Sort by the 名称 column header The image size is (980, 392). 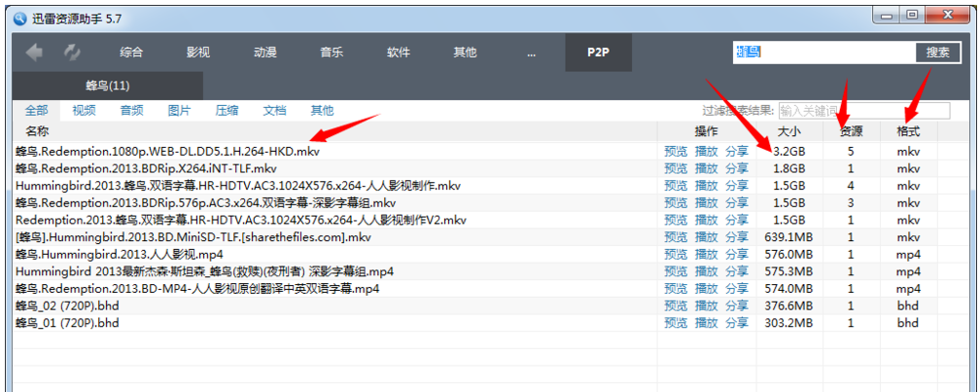coord(37,131)
